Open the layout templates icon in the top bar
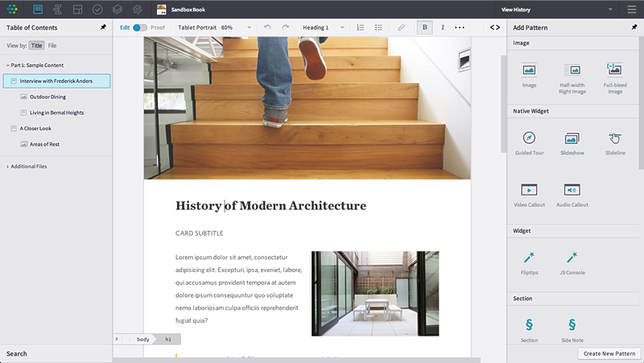The height and width of the screenshot is (363, 644). [77, 9]
